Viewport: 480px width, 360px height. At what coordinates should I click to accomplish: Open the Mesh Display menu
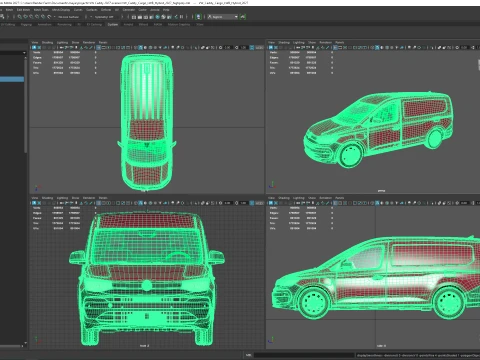point(61,10)
